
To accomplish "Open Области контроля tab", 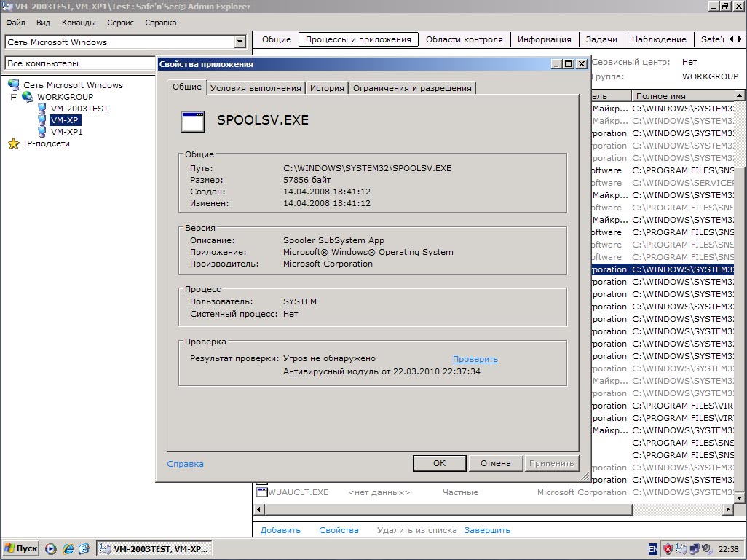I will pyautogui.click(x=464, y=39).
